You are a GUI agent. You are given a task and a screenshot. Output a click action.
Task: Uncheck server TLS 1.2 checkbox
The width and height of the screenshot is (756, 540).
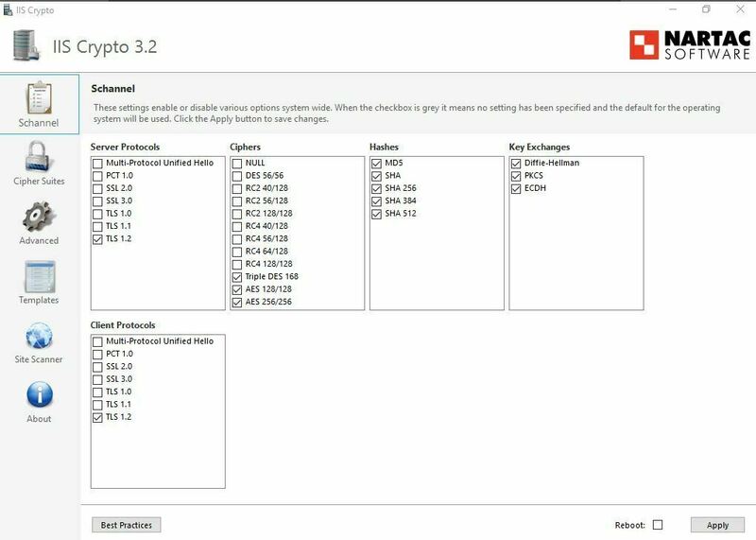(97, 239)
